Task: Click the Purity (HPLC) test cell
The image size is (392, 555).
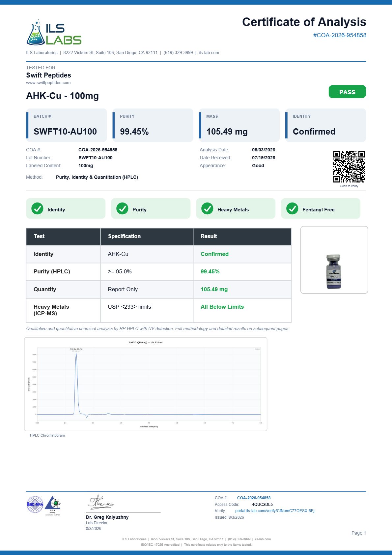Action: coord(63,272)
